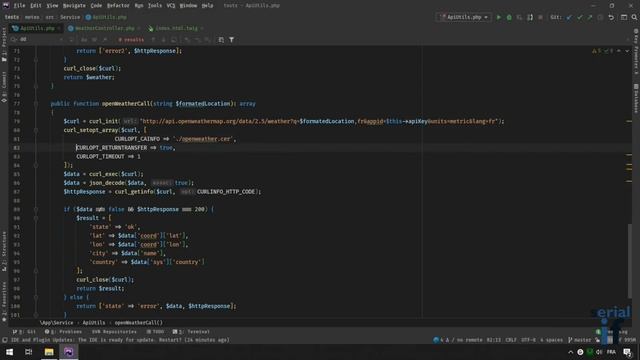Jump to next highlighted error arrow
Viewport: 640px width, 360px height.
(627, 51)
